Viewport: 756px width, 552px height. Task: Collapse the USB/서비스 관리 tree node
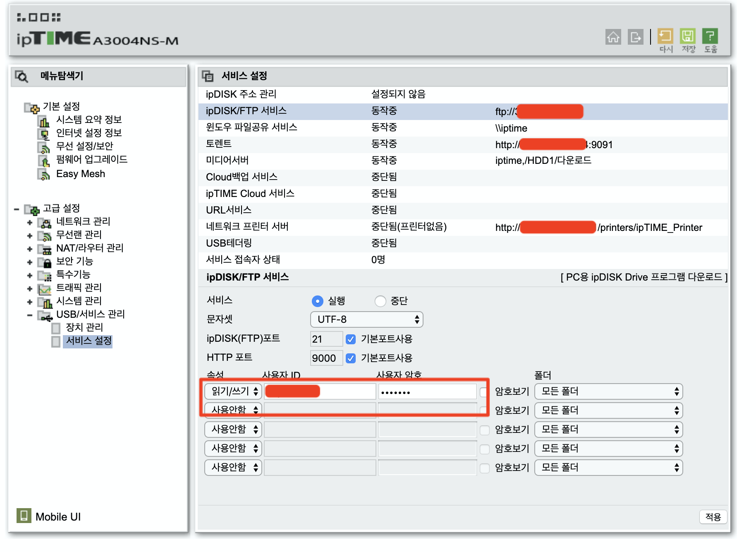pyautogui.click(x=30, y=315)
